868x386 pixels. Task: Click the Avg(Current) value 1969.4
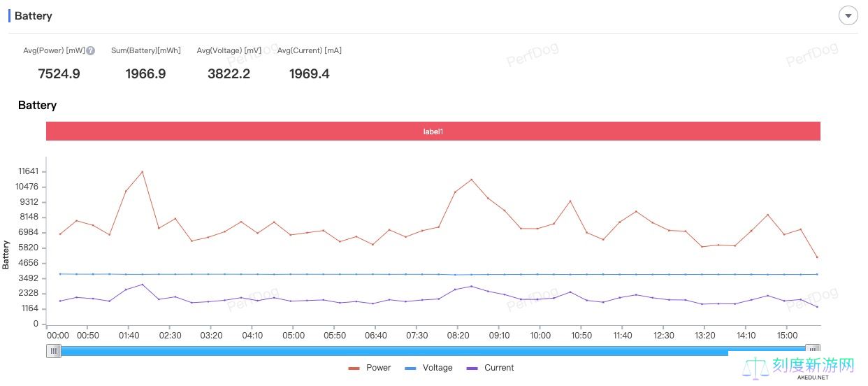[309, 74]
